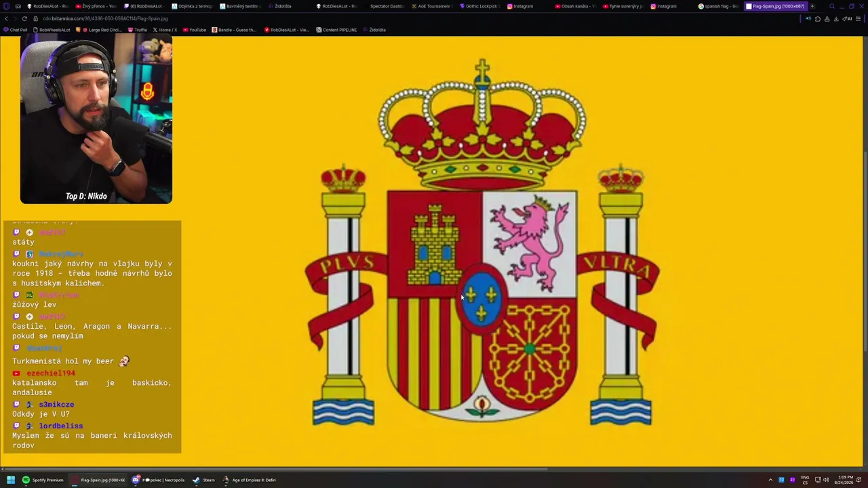Go forward with the browser forward arrow
The height and width of the screenshot is (488, 868).
pyautogui.click(x=16, y=18)
